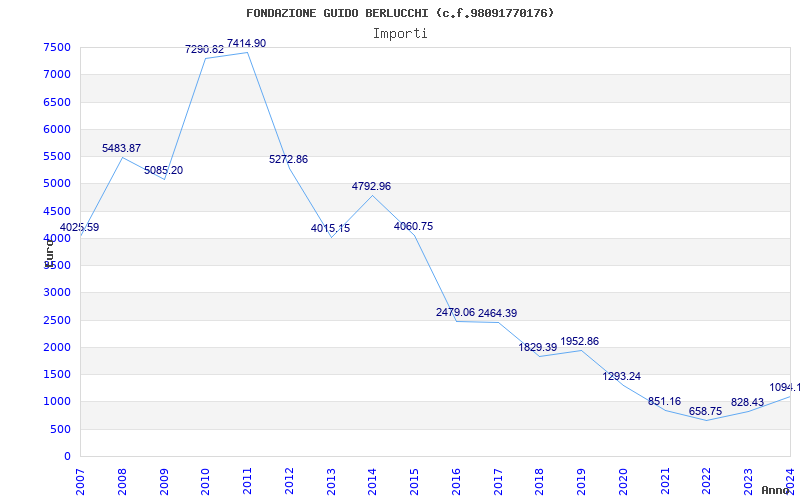This screenshot has height=500, width=800.
Task: Click the 2016 x-axis year label
Action: point(456,481)
